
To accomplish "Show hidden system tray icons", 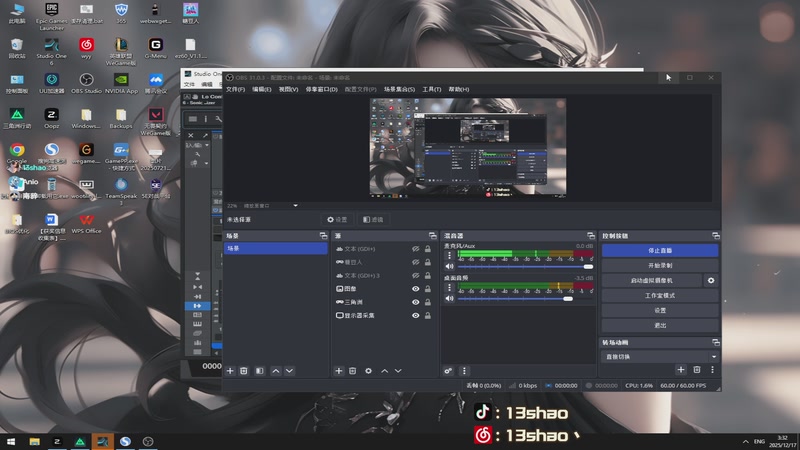I will pos(745,441).
